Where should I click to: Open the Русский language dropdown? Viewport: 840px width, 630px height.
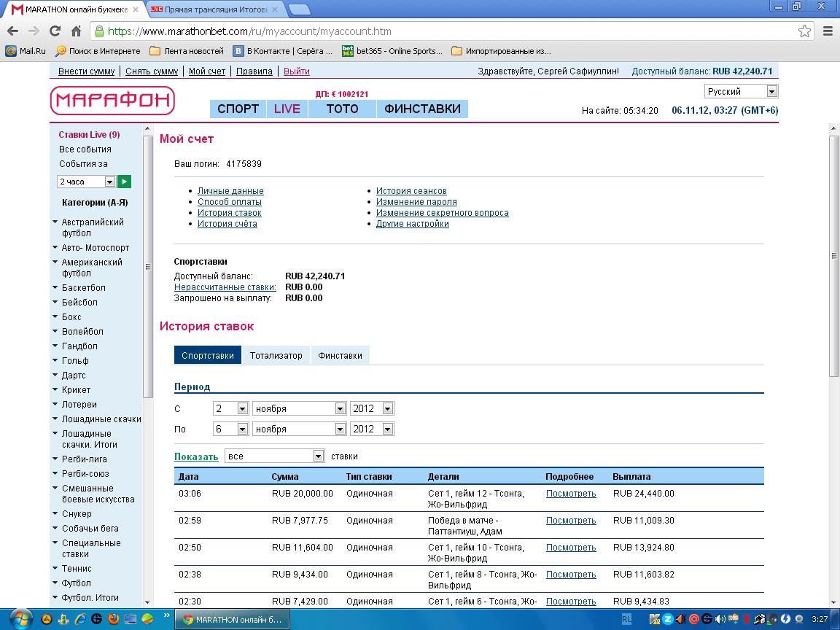[741, 92]
